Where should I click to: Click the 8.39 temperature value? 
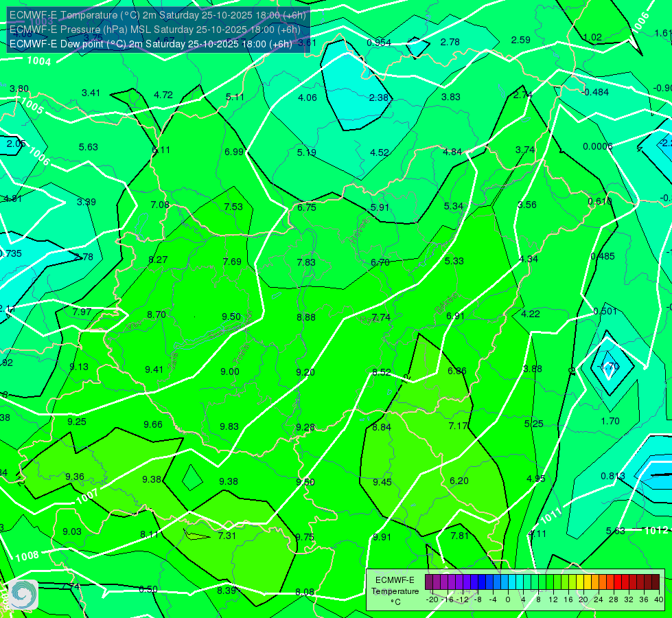pos(227,591)
